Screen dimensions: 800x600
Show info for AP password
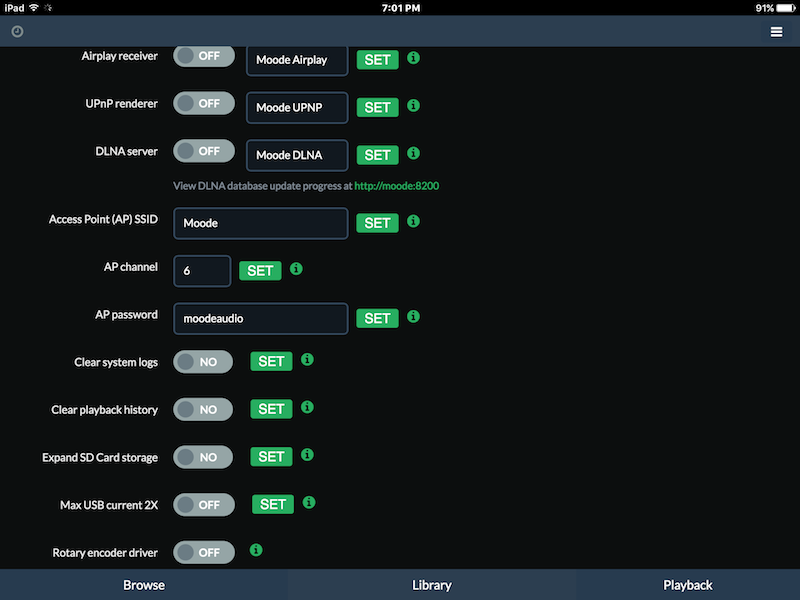pos(413,316)
